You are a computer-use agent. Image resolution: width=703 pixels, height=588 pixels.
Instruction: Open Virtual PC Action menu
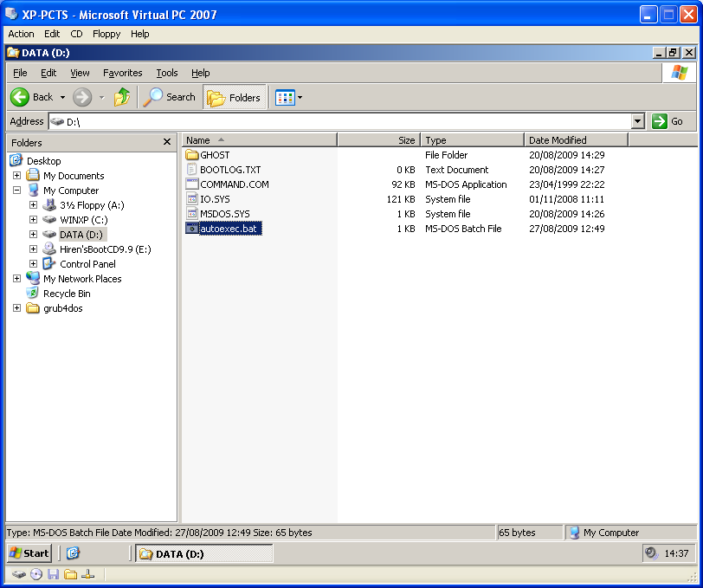tap(21, 34)
